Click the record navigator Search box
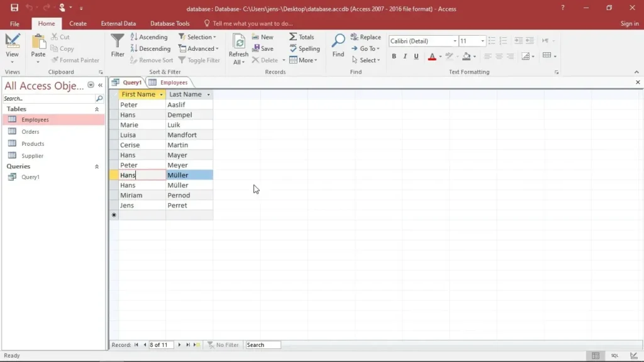This screenshot has width=644, height=362. (263, 345)
